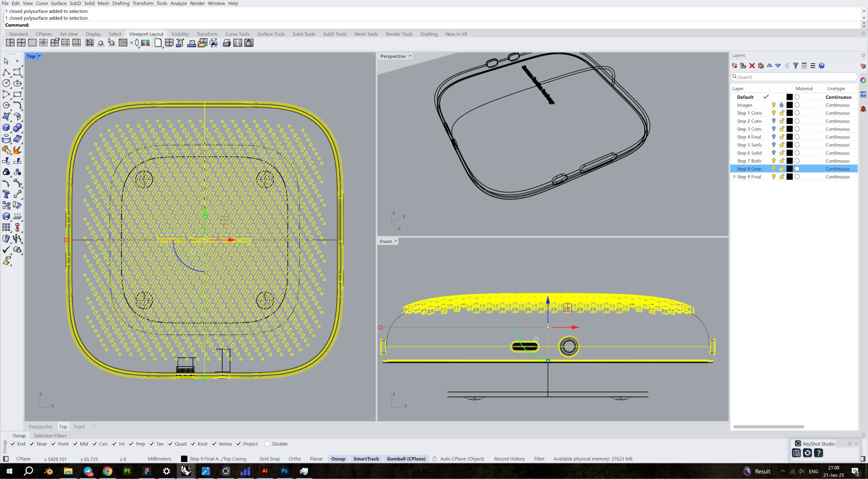This screenshot has height=479, width=868.
Task: Open the Top viewport dropdown arrow
Action: coord(39,56)
